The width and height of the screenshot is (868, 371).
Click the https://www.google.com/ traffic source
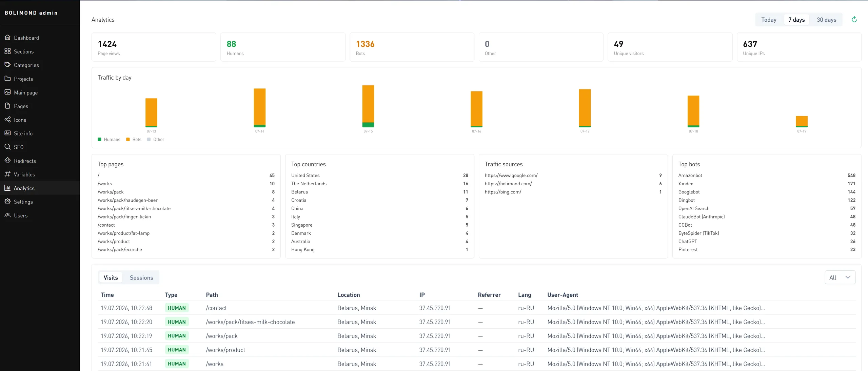511,176
